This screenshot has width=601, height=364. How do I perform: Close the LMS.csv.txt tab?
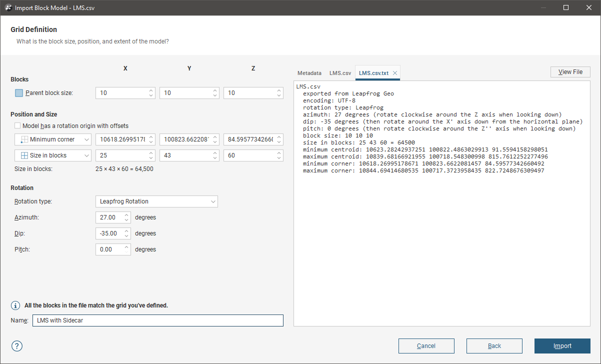click(395, 73)
